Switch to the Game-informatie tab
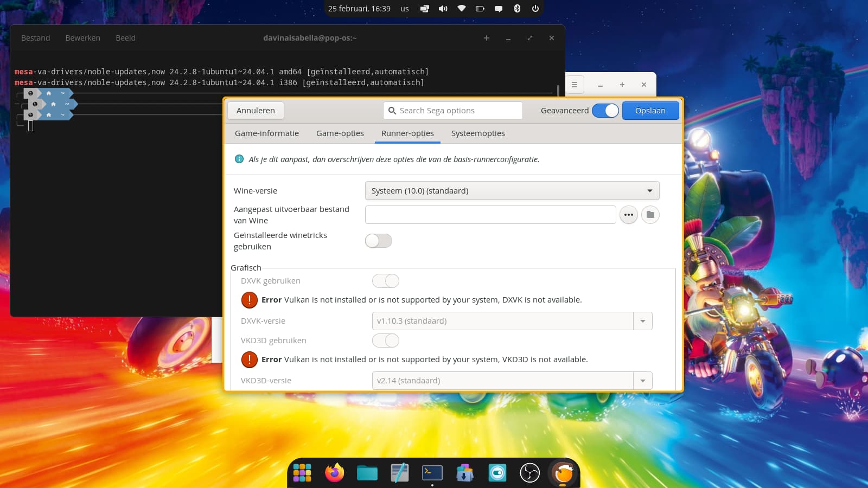The width and height of the screenshot is (868, 488). click(x=267, y=133)
